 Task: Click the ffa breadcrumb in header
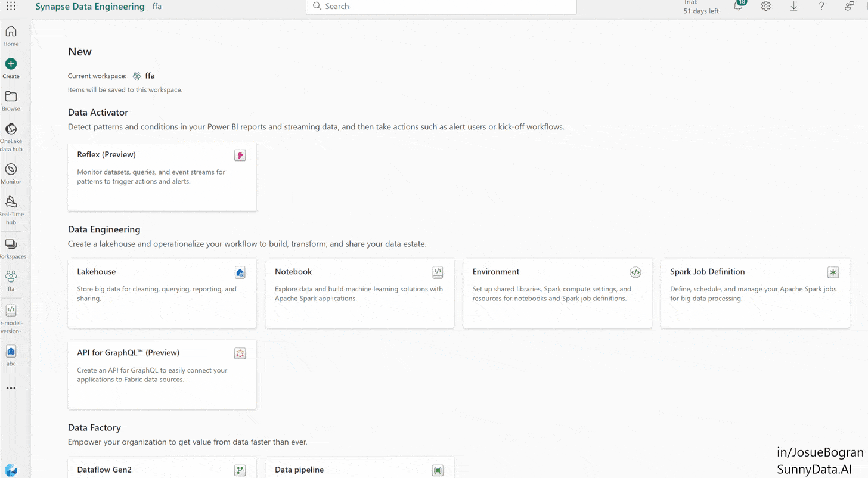(157, 7)
